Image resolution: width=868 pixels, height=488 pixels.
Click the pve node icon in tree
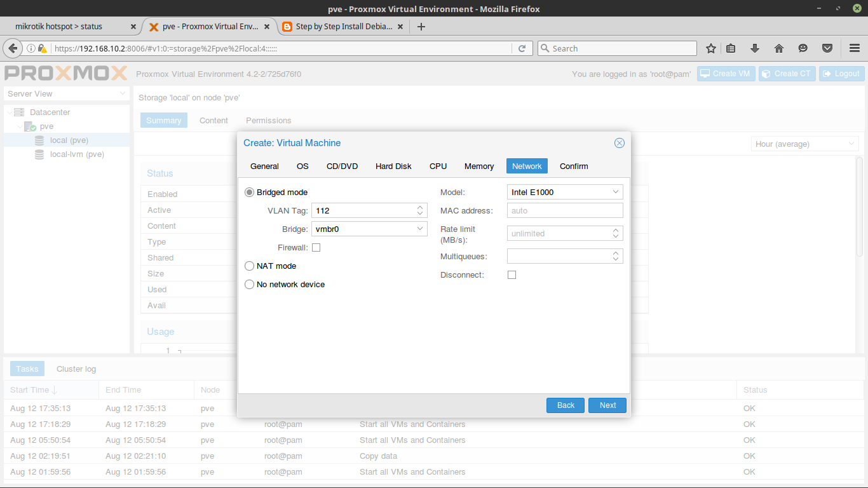[30, 126]
